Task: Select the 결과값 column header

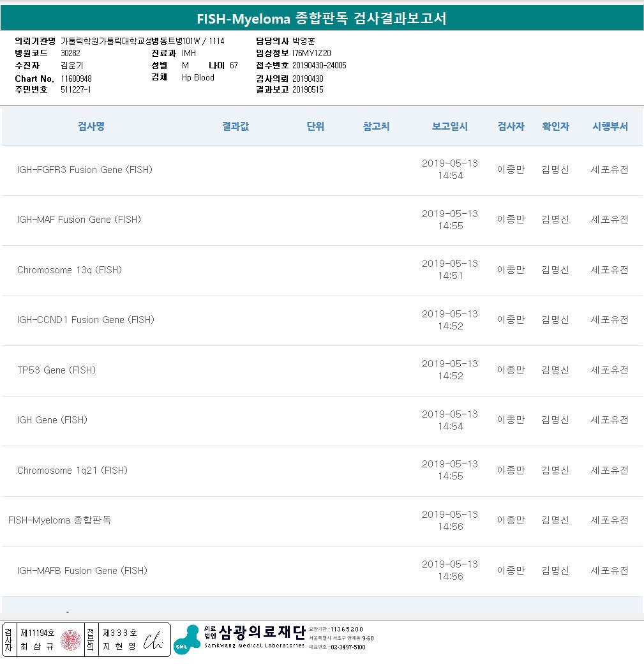Action: (236, 126)
